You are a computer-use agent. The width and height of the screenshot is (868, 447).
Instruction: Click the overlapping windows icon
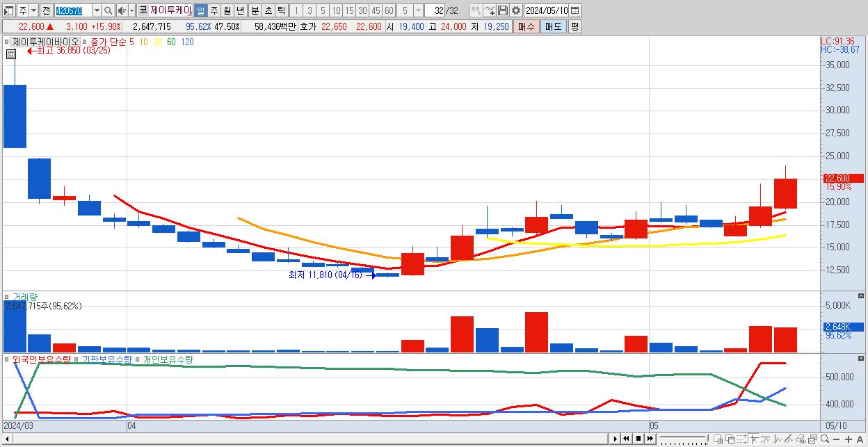coord(730,439)
